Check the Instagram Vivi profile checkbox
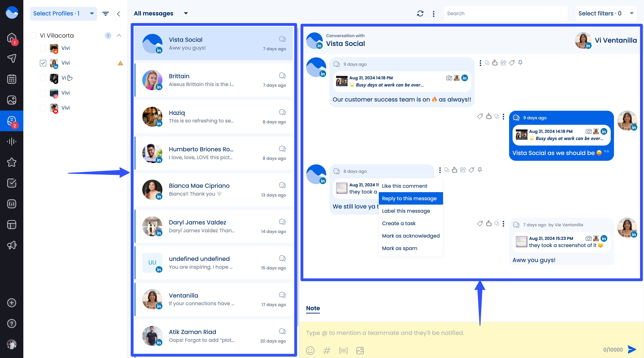 43,93
